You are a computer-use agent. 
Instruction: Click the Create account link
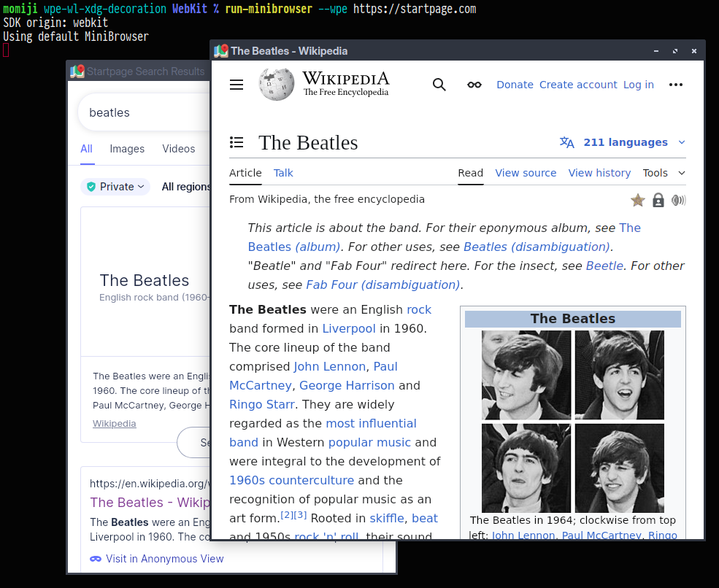[x=578, y=85]
